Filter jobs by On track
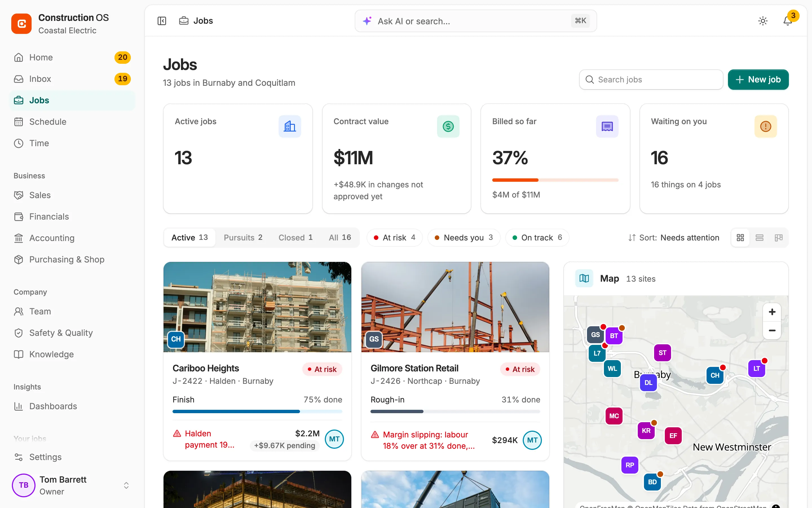 pyautogui.click(x=537, y=238)
